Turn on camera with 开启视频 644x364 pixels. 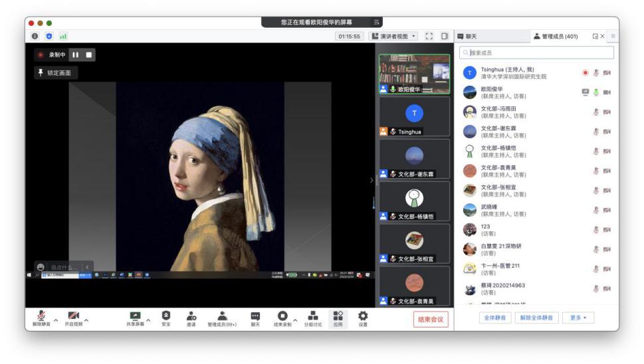point(74,318)
